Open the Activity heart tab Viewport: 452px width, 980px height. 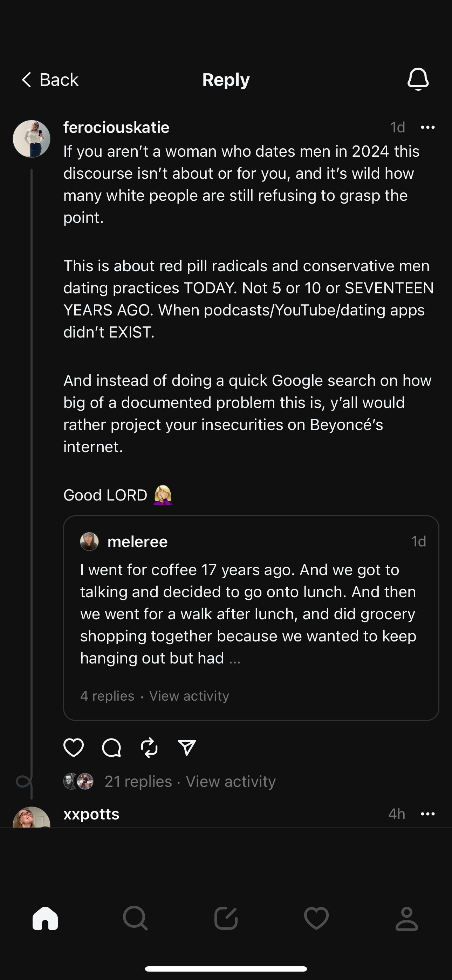click(x=316, y=918)
